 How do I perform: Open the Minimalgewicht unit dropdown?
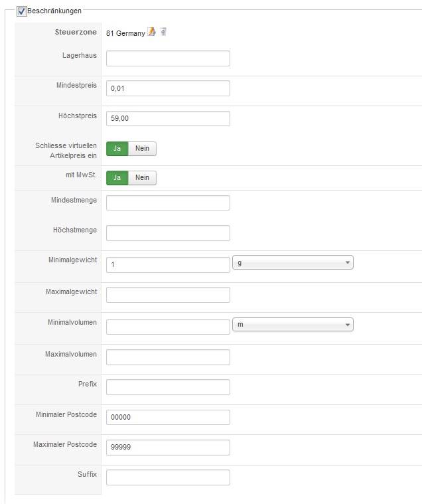[293, 263]
